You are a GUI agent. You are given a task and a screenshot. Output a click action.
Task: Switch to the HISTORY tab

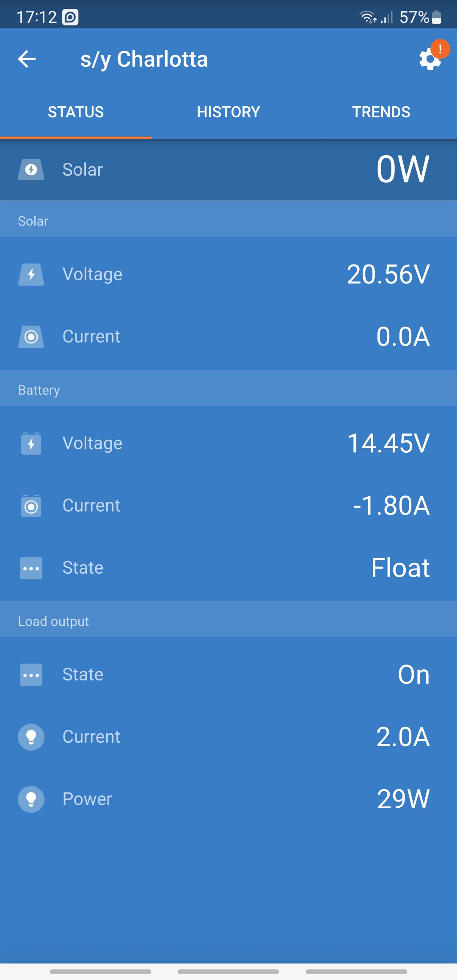click(x=228, y=112)
